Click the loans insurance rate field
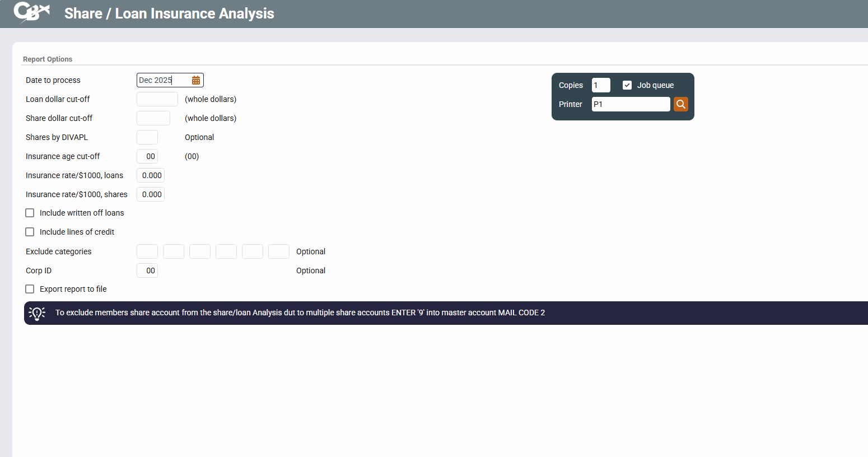This screenshot has width=868, height=457. (x=151, y=175)
